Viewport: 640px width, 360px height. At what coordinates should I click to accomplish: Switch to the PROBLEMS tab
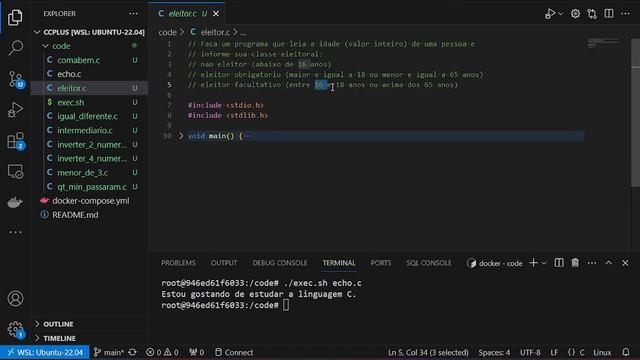tap(178, 263)
